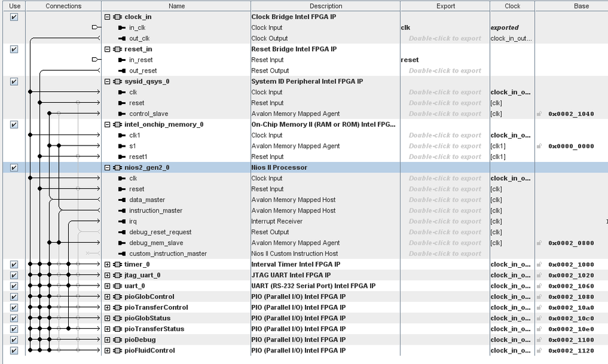Image resolution: width=608 pixels, height=364 pixels.
Task: Click the debug_reset_request port icon
Action: [x=122, y=232]
